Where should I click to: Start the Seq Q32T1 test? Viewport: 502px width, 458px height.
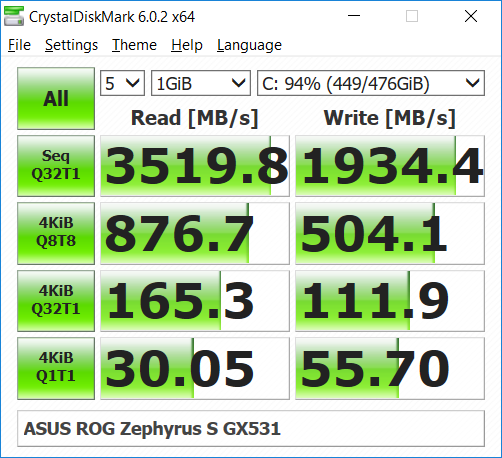pos(56,166)
